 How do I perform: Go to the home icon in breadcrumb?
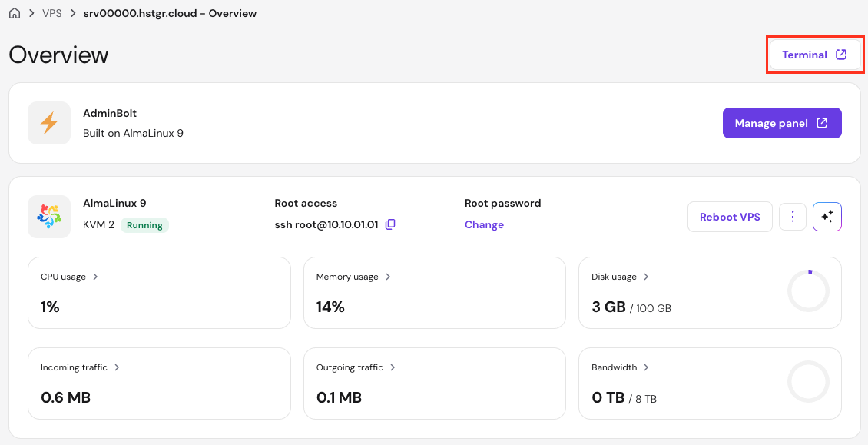click(x=15, y=13)
